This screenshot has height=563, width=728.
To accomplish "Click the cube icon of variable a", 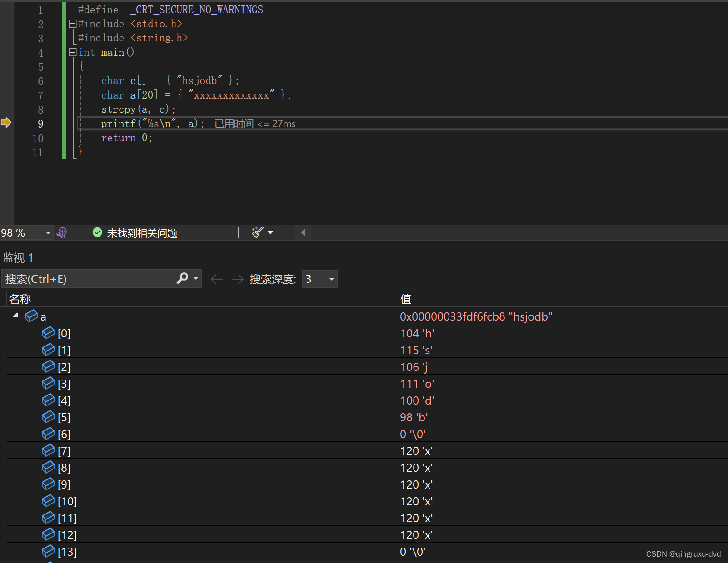I will [x=31, y=316].
